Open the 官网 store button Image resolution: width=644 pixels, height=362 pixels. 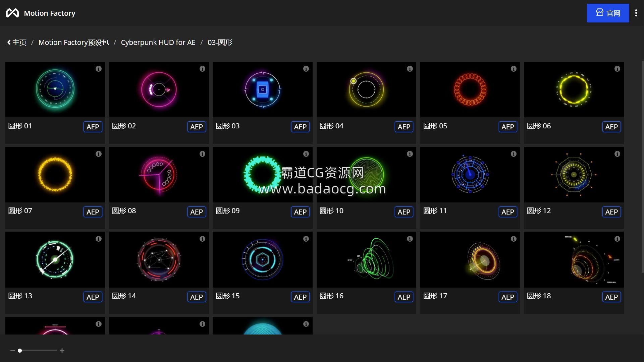tap(608, 13)
